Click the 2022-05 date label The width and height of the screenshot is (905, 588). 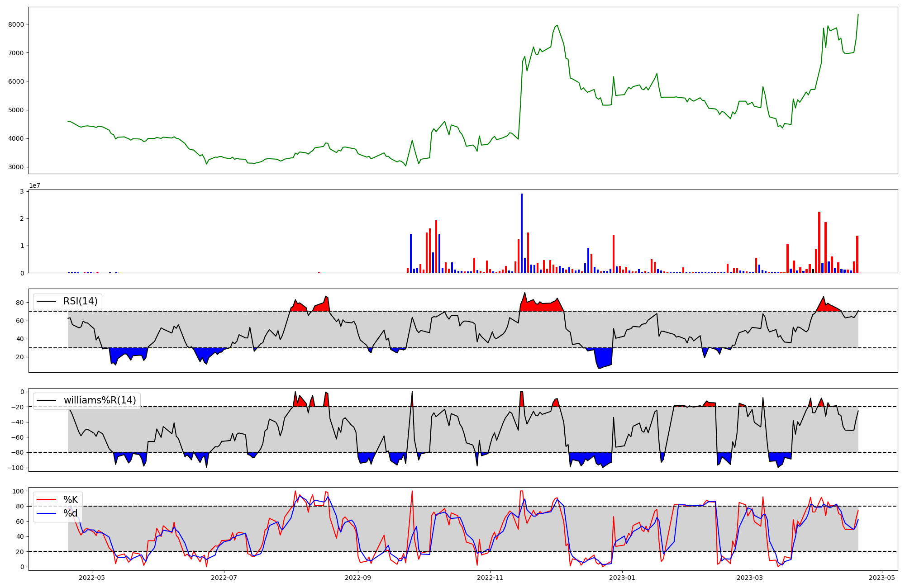(x=92, y=578)
